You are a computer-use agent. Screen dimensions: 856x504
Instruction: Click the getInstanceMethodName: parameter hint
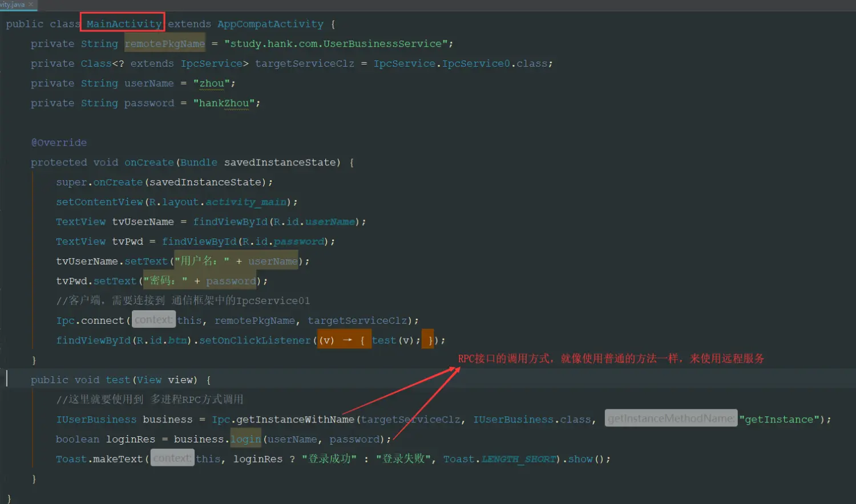[671, 418]
